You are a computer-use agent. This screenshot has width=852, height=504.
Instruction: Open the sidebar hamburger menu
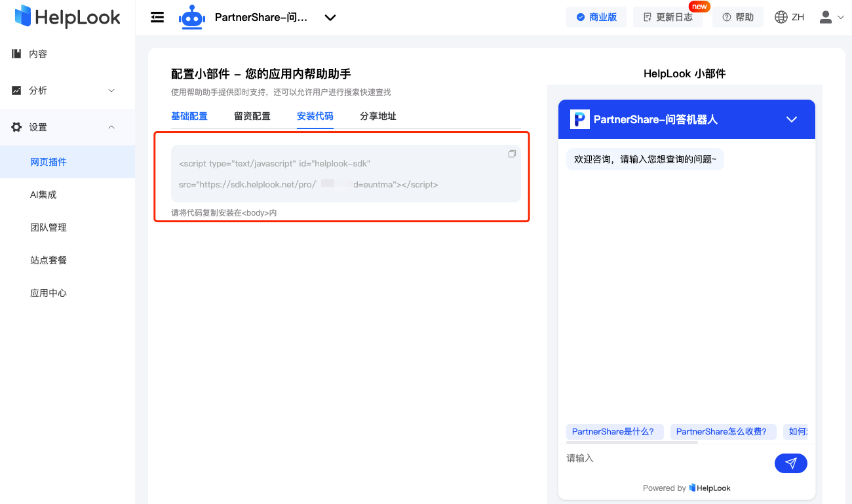[x=157, y=17]
